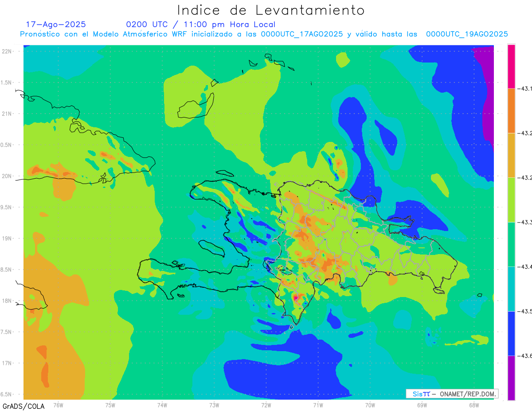Screen dimensions: 532x411
Task: Click the '20N' latitude label
Action: 7,176
